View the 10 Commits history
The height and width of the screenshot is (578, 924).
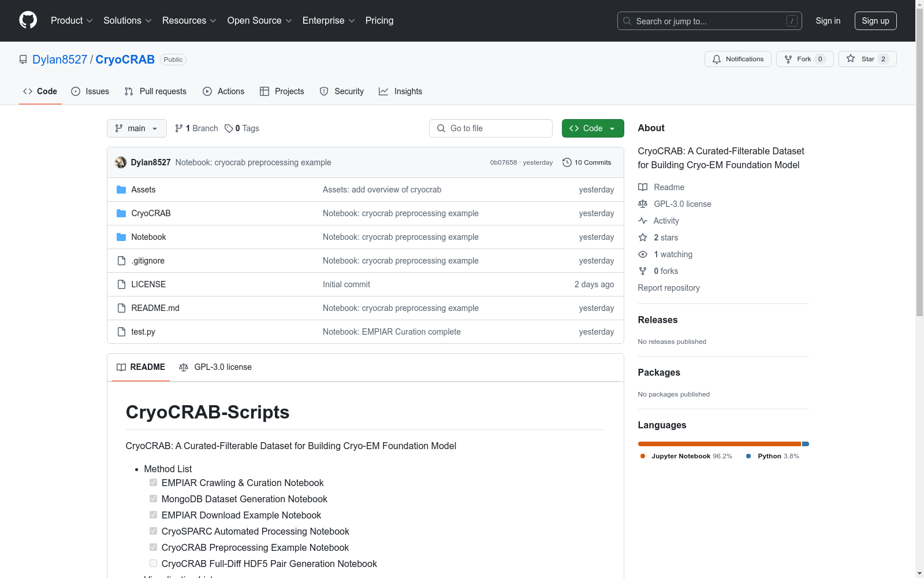[587, 162]
